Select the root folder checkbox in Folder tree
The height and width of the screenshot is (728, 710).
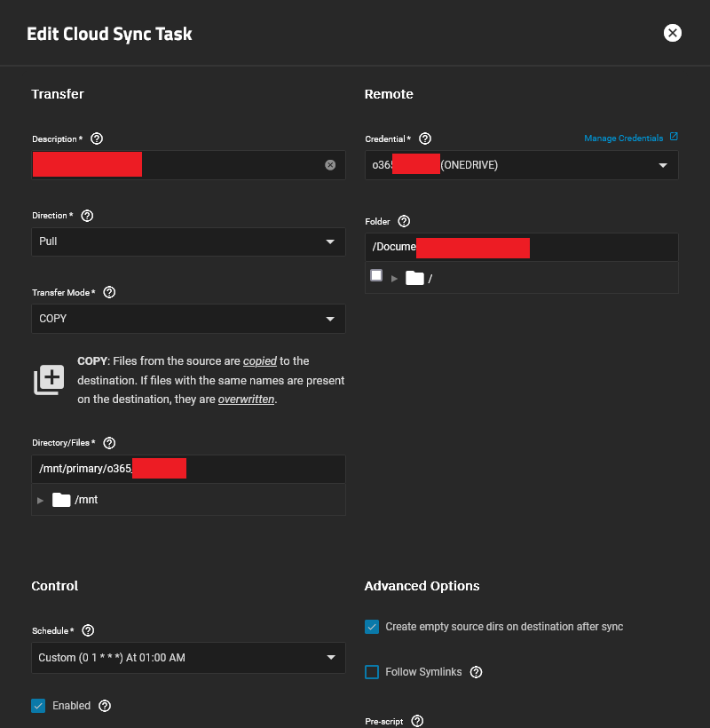(x=375, y=275)
